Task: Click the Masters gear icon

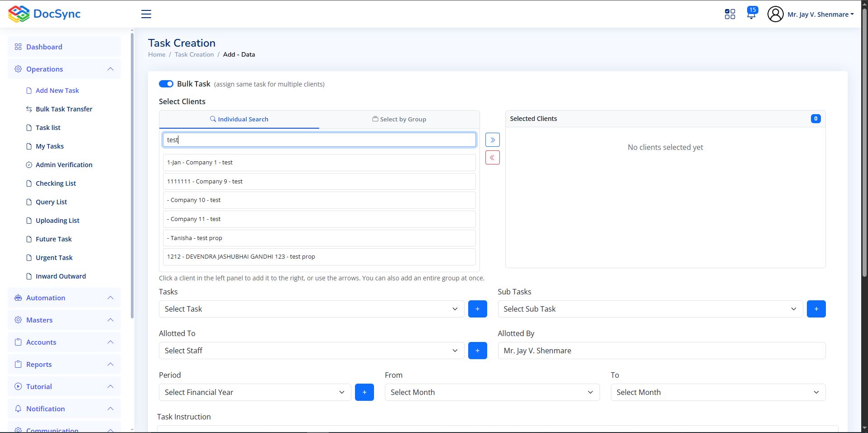Action: (18, 320)
